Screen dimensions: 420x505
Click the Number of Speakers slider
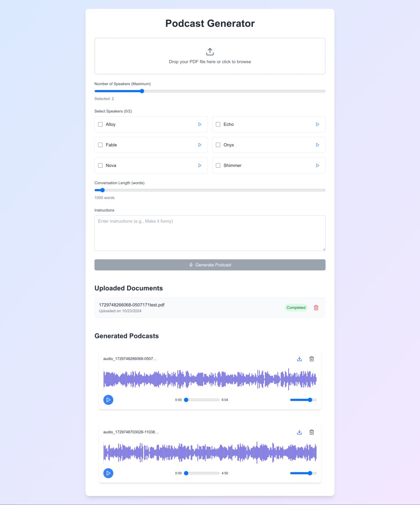pyautogui.click(x=210, y=91)
